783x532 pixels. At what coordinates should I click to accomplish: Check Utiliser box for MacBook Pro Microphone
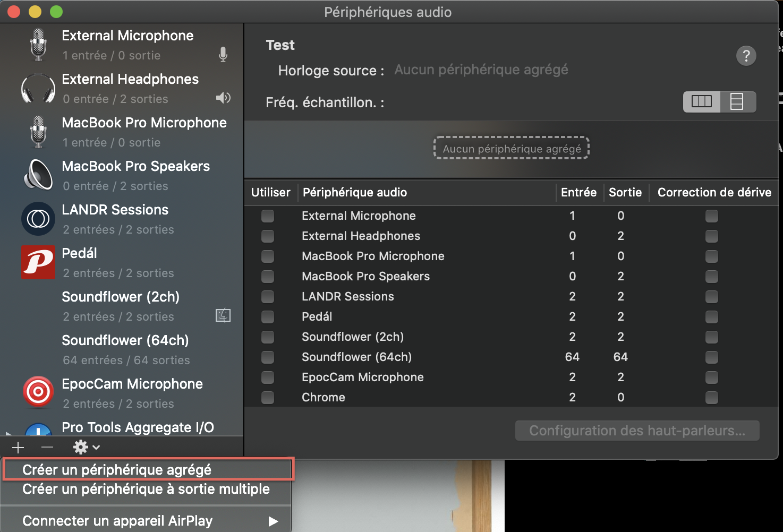tap(268, 256)
